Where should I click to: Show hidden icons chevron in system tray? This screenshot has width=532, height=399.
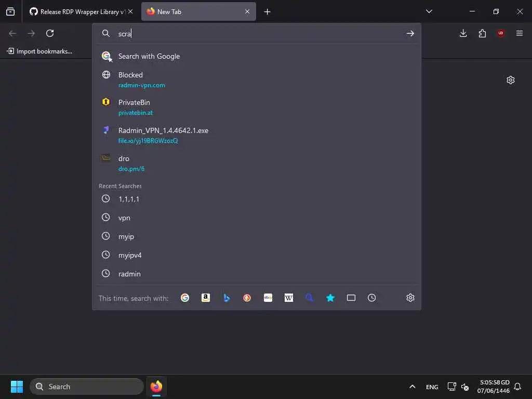click(412, 387)
